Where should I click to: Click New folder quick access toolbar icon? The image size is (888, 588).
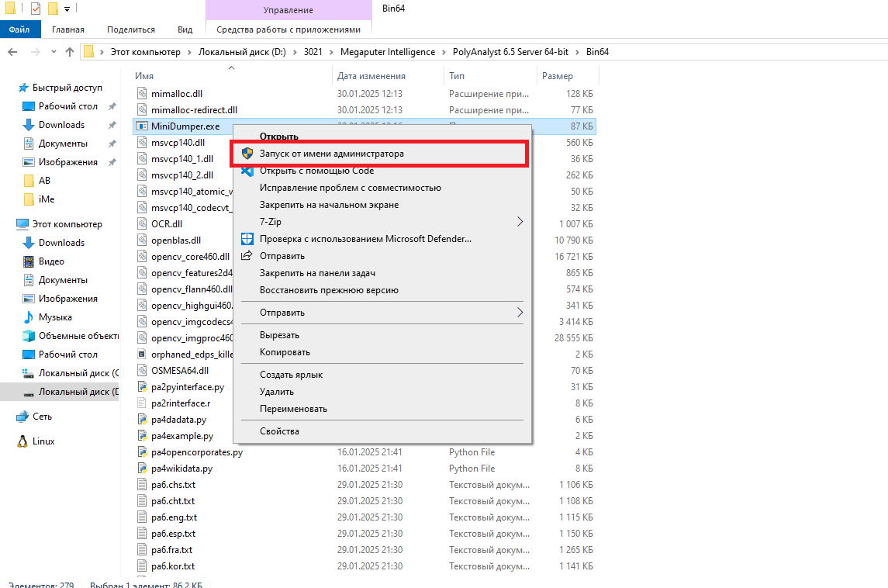tap(54, 9)
